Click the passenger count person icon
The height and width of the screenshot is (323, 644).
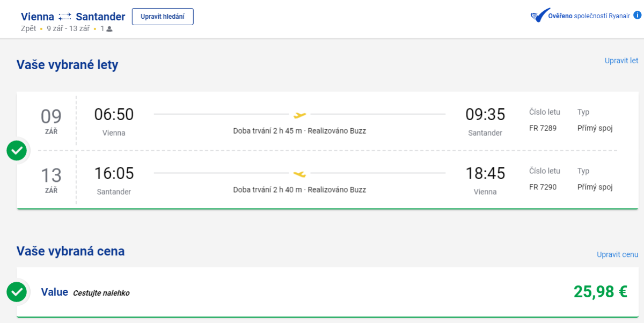click(109, 29)
